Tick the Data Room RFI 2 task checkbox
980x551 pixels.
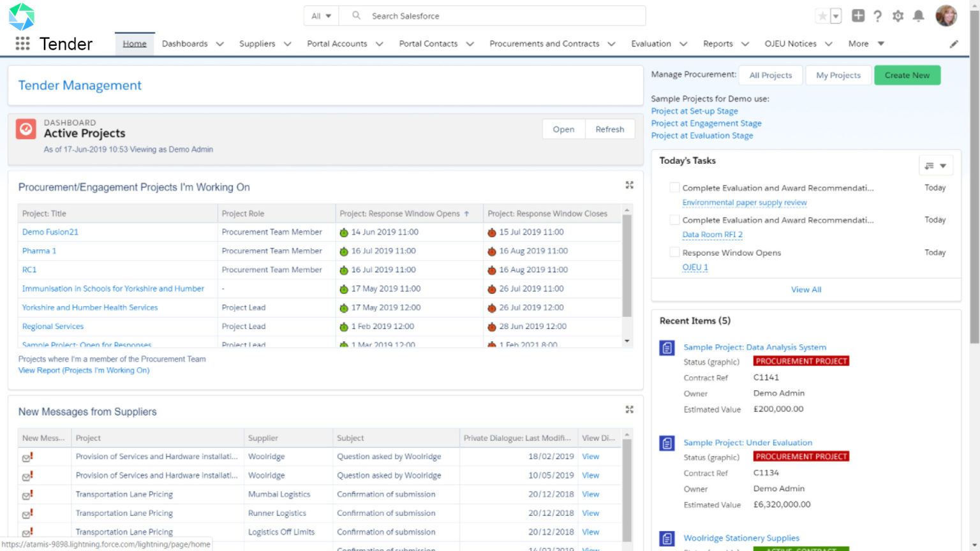pyautogui.click(x=674, y=219)
